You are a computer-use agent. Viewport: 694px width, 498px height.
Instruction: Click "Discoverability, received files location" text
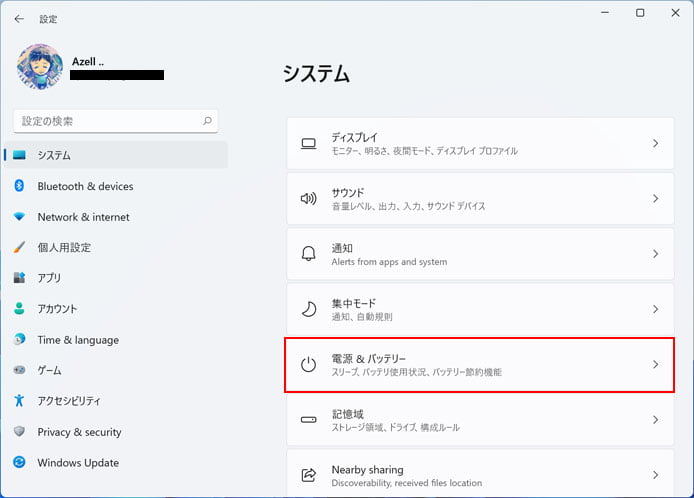click(407, 483)
